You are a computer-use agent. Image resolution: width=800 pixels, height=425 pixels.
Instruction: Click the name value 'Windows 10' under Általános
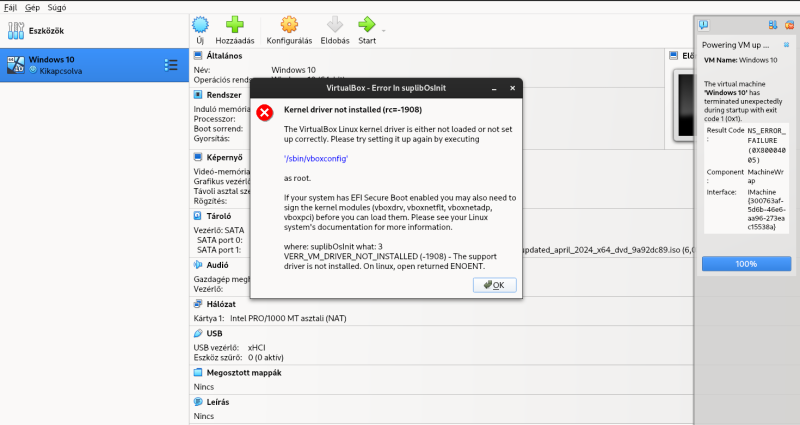click(293, 70)
